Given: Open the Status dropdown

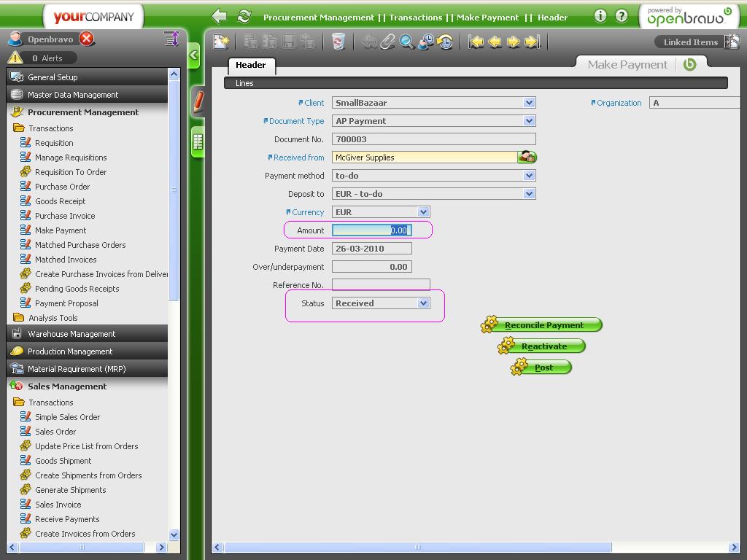Looking at the screenshot, I should [x=423, y=303].
